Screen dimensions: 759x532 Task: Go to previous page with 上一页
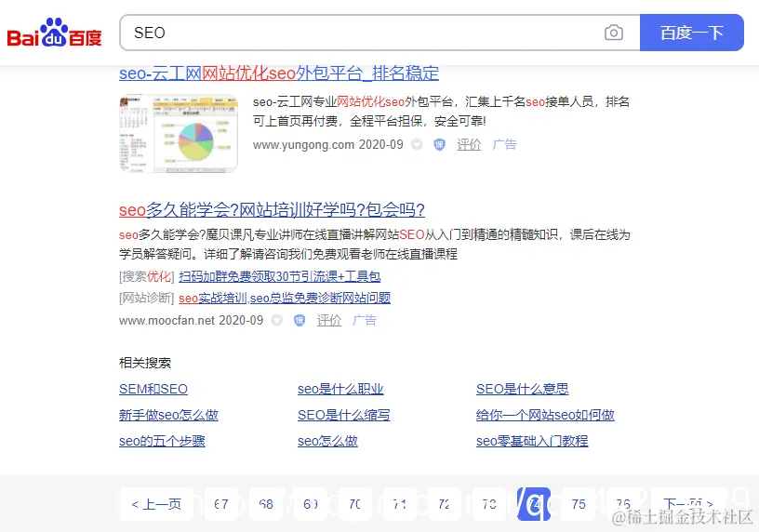coord(156,504)
